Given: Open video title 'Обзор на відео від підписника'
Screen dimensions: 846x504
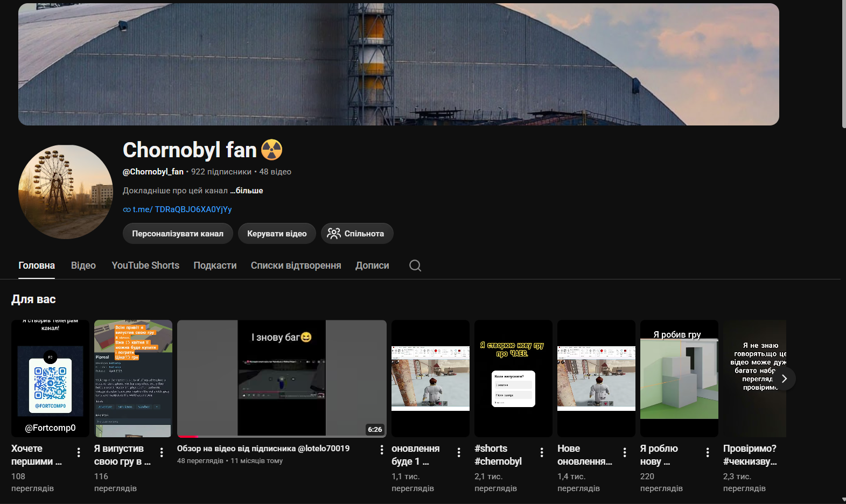Looking at the screenshot, I should point(263,448).
